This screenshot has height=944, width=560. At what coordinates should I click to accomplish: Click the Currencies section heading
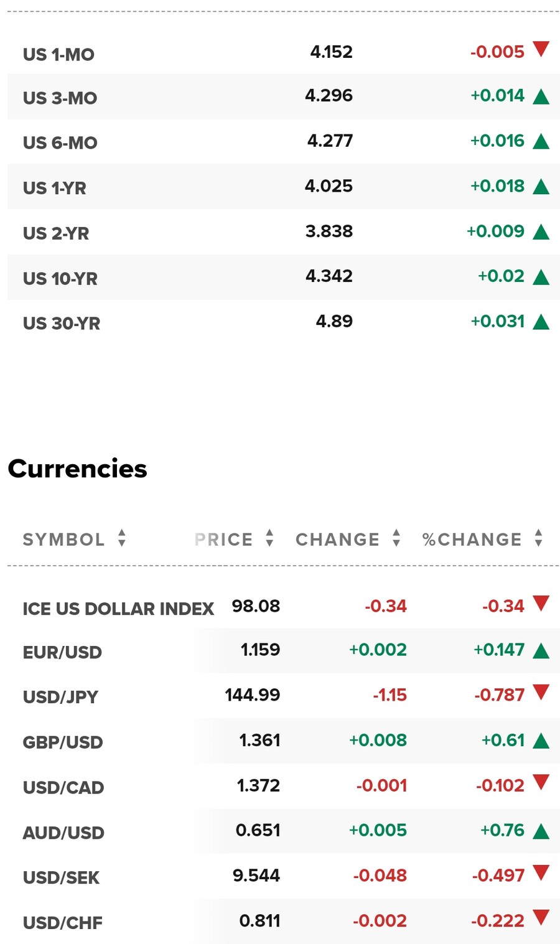pyautogui.click(x=77, y=469)
